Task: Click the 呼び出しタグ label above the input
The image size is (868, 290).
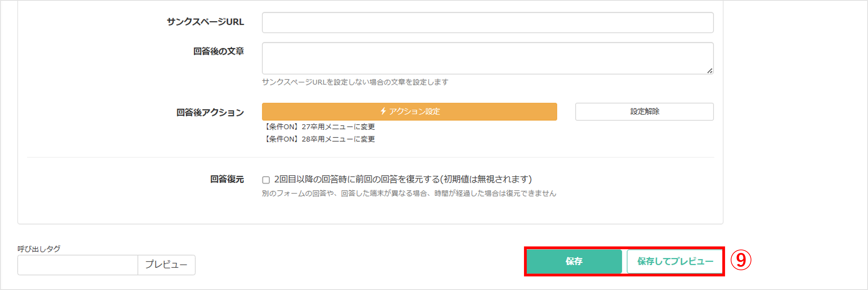Action: 39,249
